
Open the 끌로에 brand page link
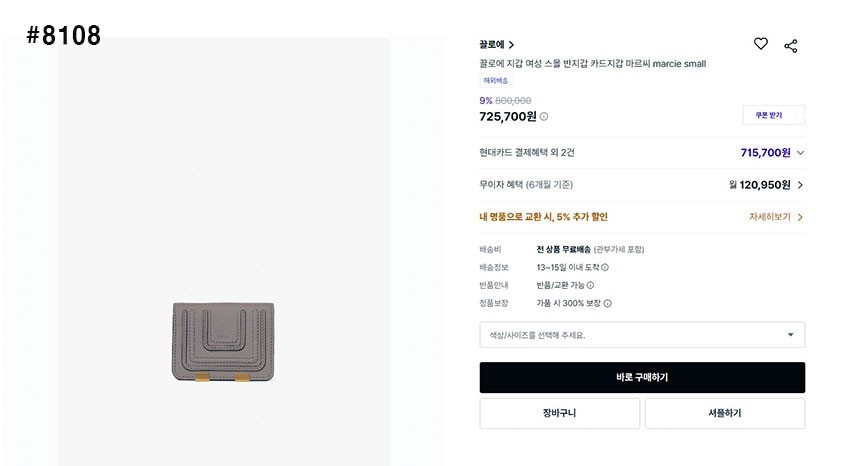click(x=496, y=45)
